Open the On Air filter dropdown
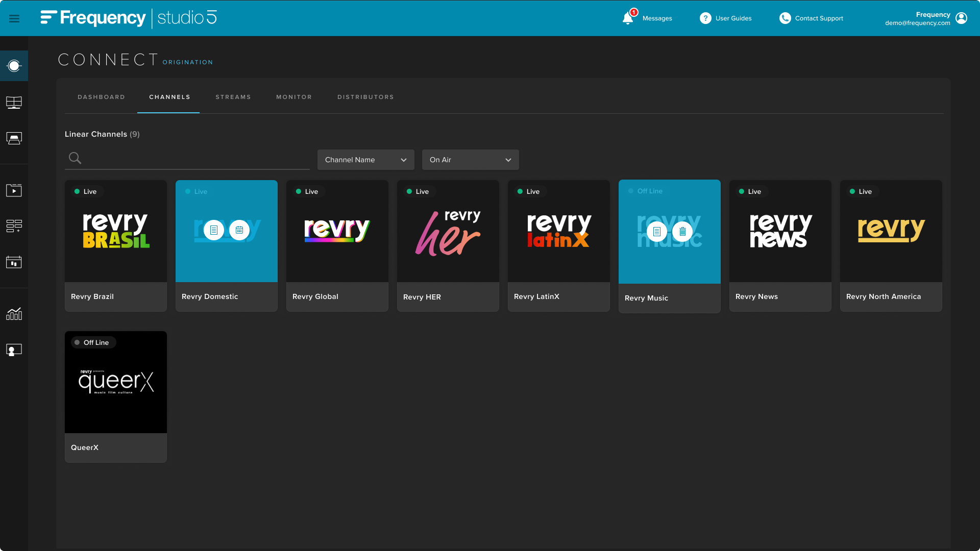 pos(471,160)
